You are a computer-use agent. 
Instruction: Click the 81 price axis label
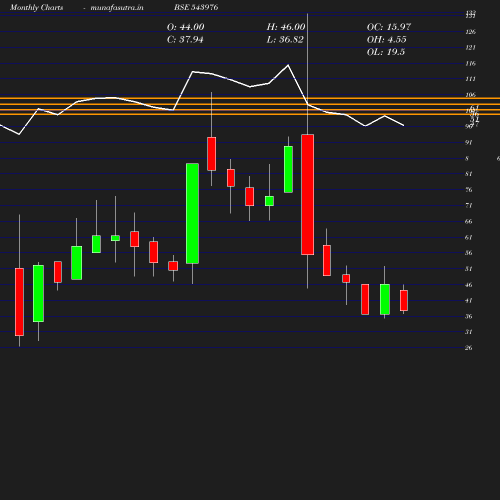click(x=469, y=174)
